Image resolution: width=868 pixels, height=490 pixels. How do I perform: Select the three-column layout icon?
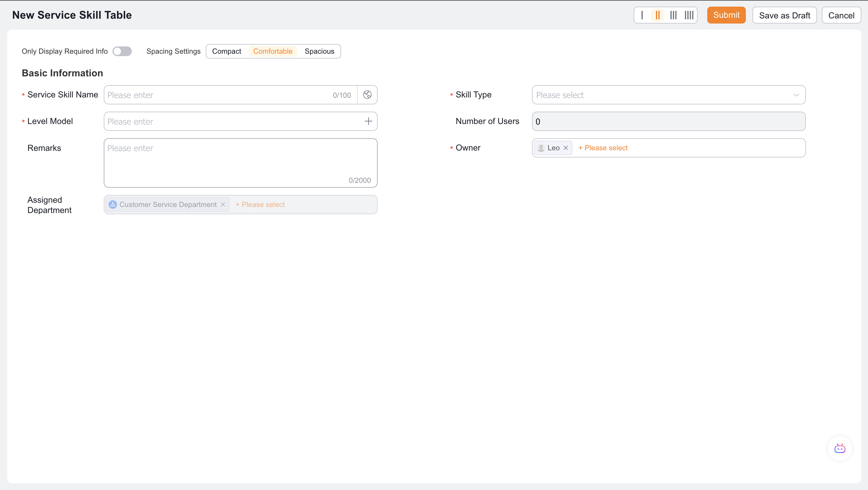pos(673,15)
